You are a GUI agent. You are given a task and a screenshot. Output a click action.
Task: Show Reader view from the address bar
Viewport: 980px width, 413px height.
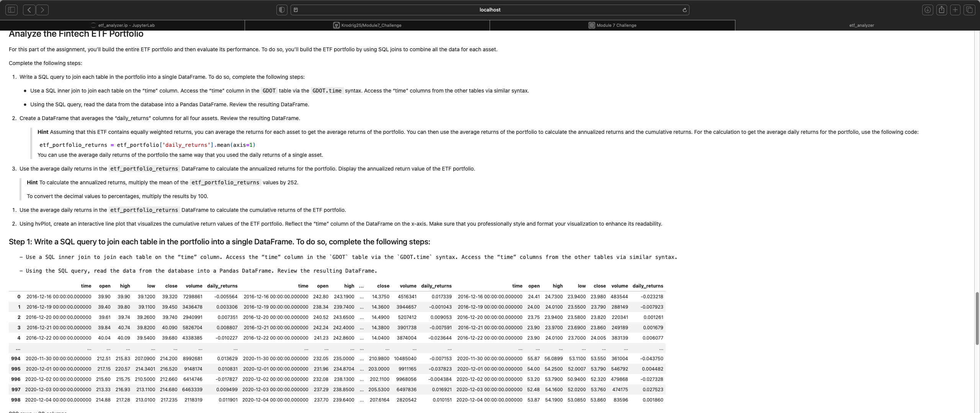296,10
